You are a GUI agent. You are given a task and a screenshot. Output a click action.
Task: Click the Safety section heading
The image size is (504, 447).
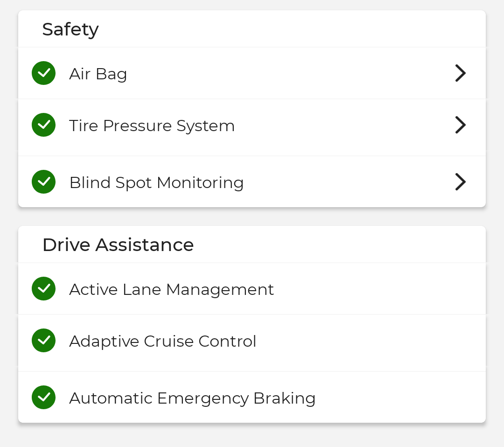coord(70,29)
